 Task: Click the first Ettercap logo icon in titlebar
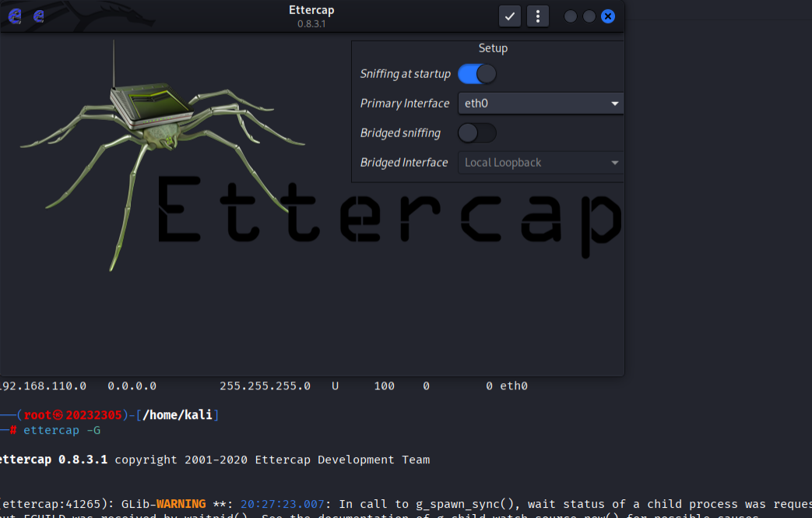[15, 16]
